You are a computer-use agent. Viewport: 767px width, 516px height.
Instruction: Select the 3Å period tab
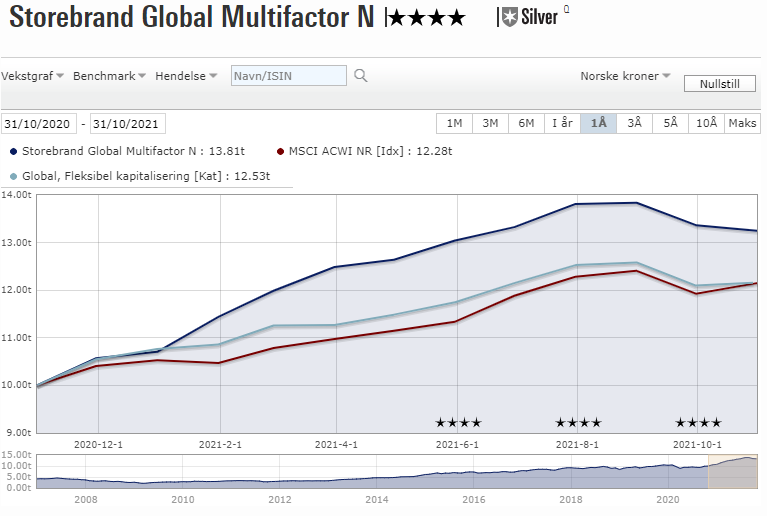(x=634, y=123)
